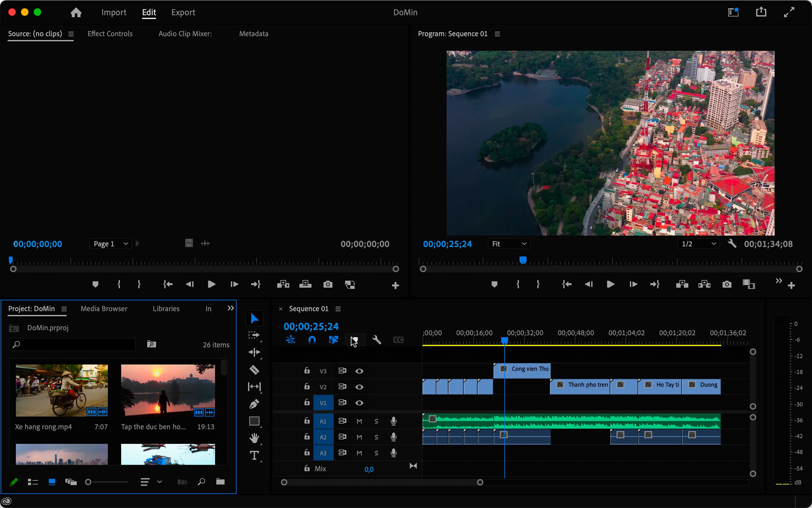Switch to the Import tab
The width and height of the screenshot is (812, 508).
114,12
